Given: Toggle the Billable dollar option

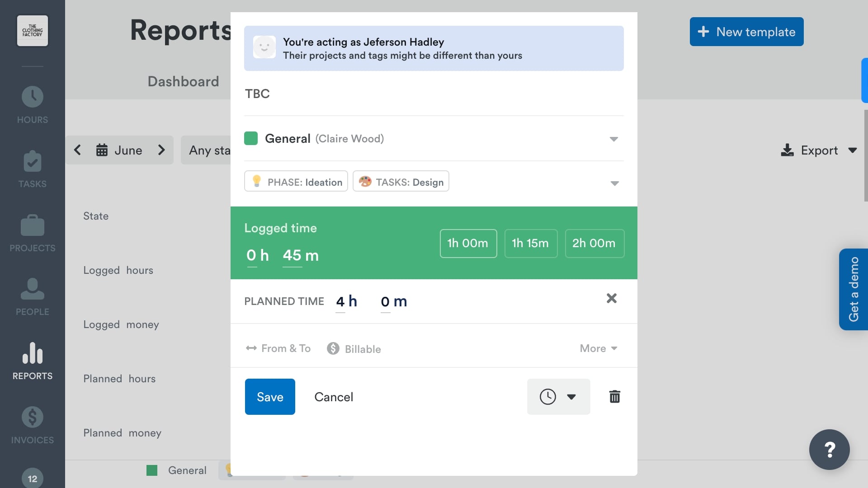Looking at the screenshot, I should pos(354,348).
